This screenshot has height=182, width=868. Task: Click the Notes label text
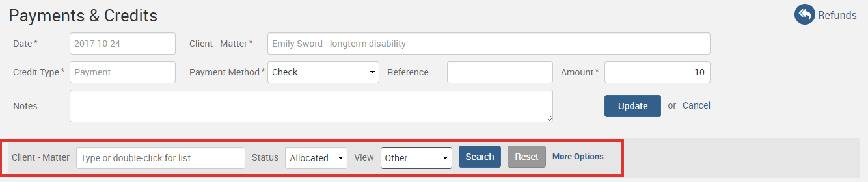click(x=25, y=106)
